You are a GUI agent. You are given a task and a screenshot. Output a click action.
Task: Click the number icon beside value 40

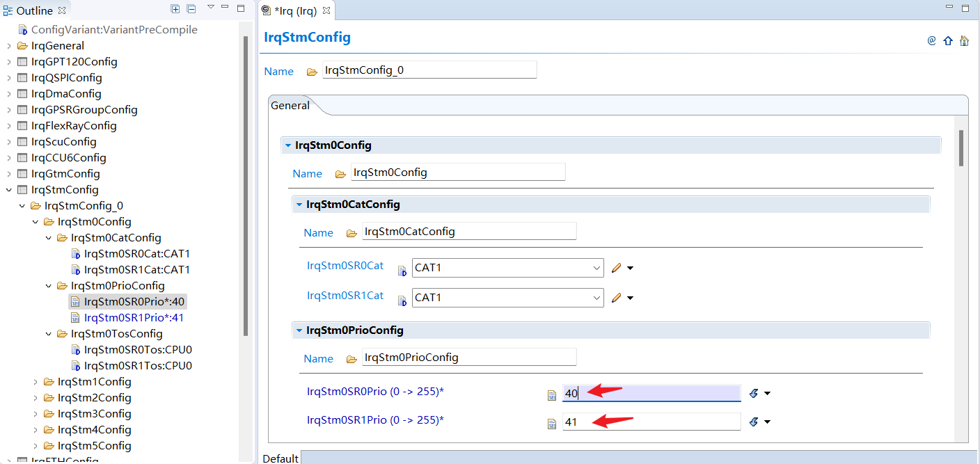pyautogui.click(x=552, y=396)
